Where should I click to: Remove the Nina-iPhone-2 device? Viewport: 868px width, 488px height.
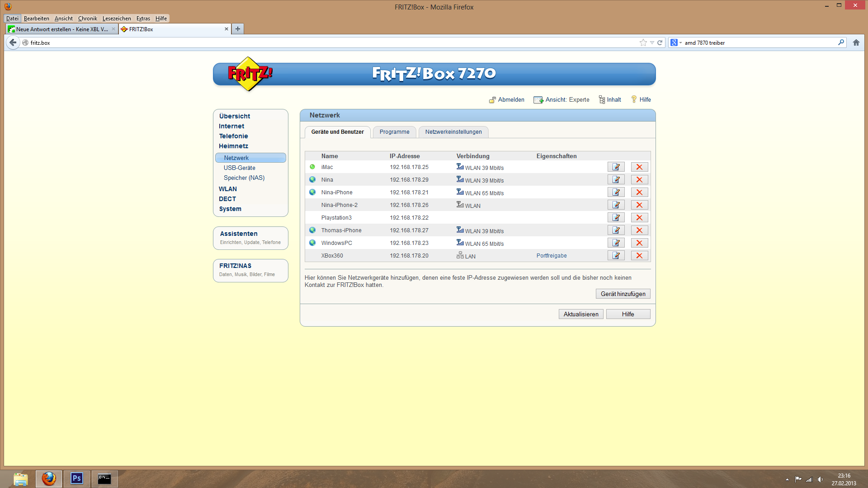coord(639,205)
